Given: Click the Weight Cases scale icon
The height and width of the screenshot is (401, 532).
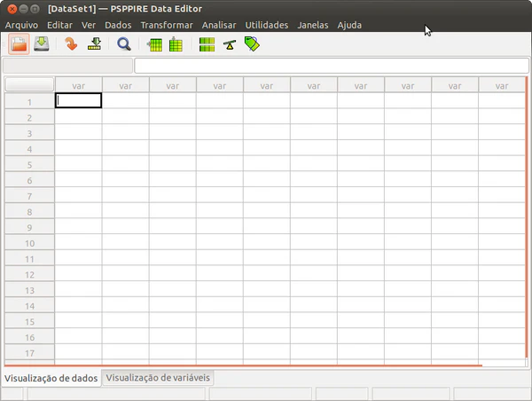Looking at the screenshot, I should [230, 44].
